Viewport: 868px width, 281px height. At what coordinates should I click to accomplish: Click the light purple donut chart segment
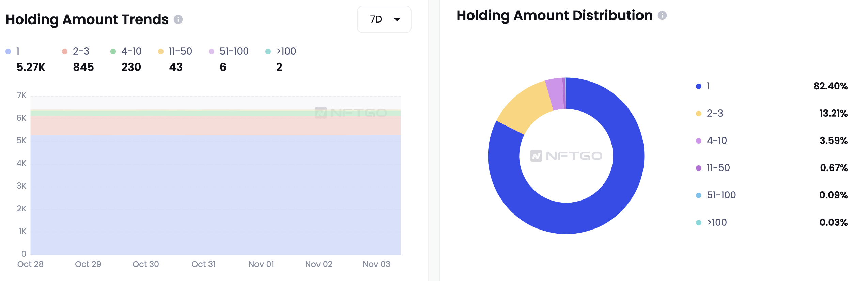[x=555, y=94]
